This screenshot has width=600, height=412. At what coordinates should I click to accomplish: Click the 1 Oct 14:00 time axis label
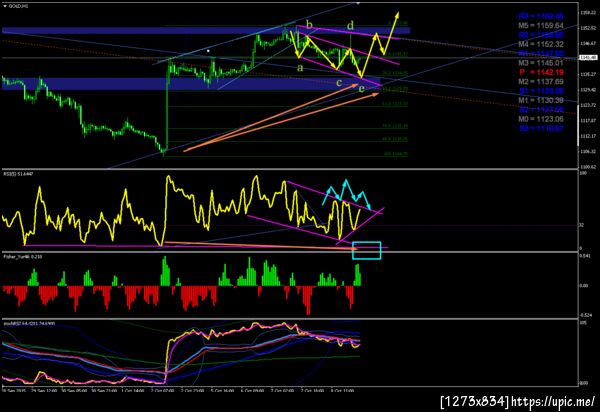[133, 391]
